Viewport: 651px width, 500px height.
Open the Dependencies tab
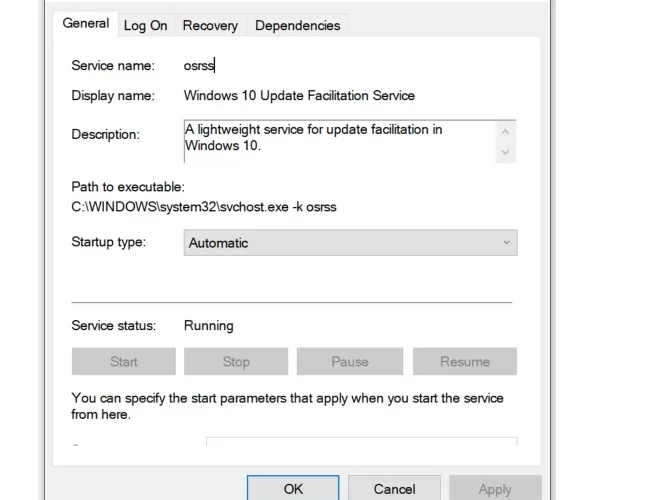pyautogui.click(x=297, y=26)
